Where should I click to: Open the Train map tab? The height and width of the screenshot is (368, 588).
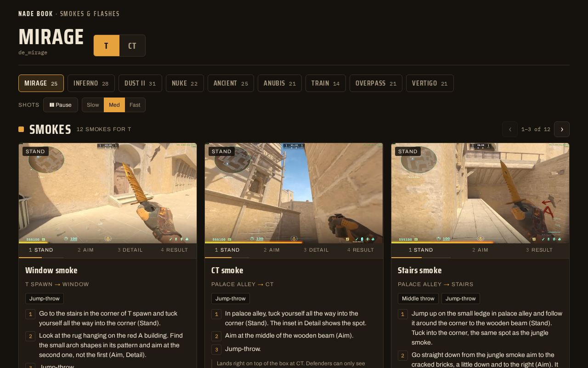(326, 83)
